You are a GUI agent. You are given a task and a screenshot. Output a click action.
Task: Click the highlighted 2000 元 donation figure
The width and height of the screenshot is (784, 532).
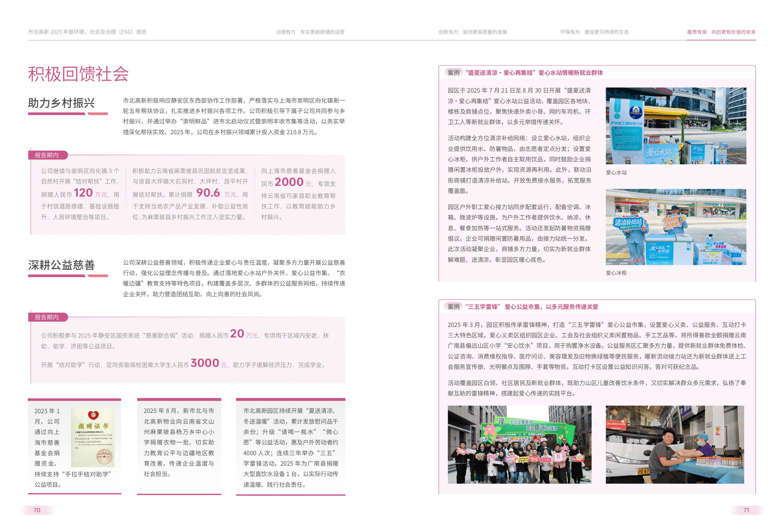click(x=293, y=182)
